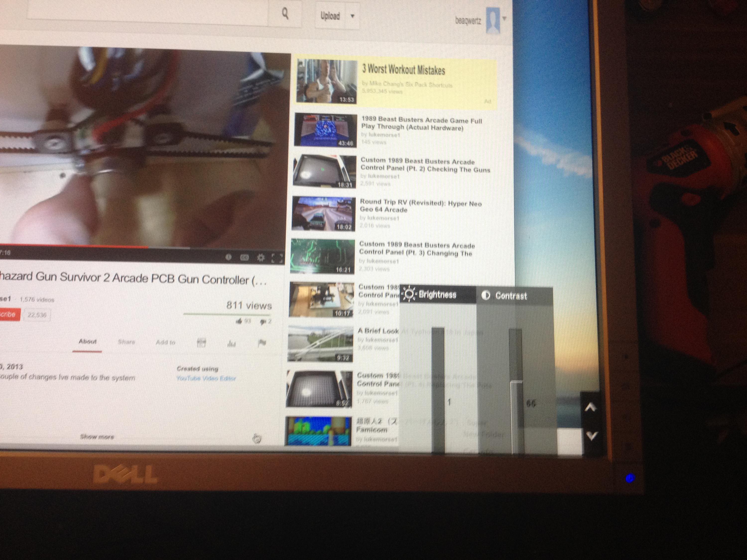Click the 1,576 videos text

[x=37, y=299]
